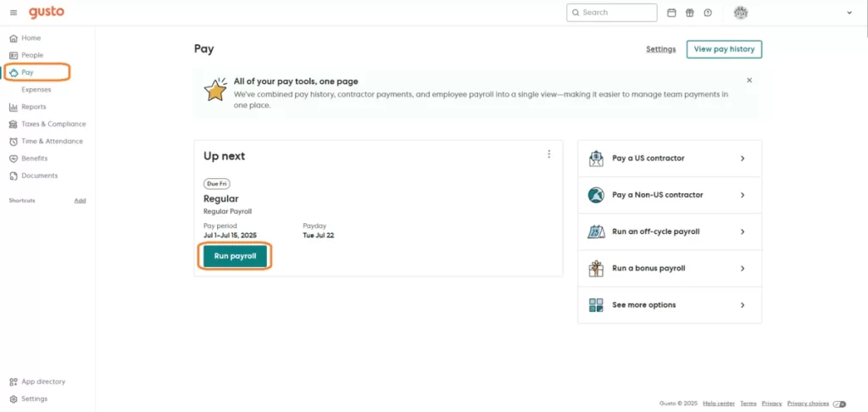Click chevron for bonus payroll

[743, 268]
